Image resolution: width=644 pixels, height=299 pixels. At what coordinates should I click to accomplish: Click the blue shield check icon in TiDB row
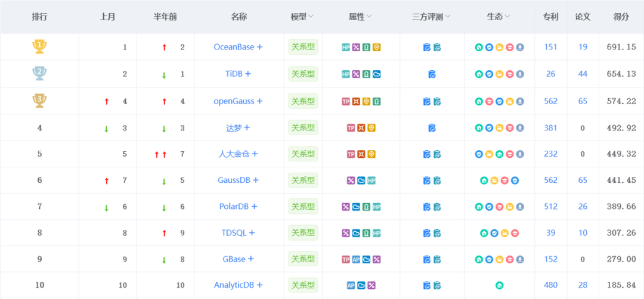pos(489,74)
